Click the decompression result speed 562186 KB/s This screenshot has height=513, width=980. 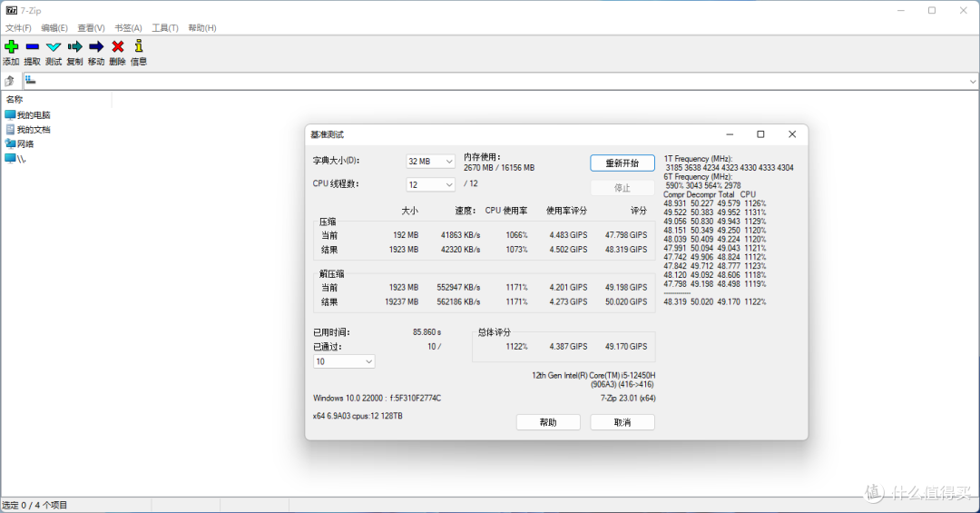458,301
